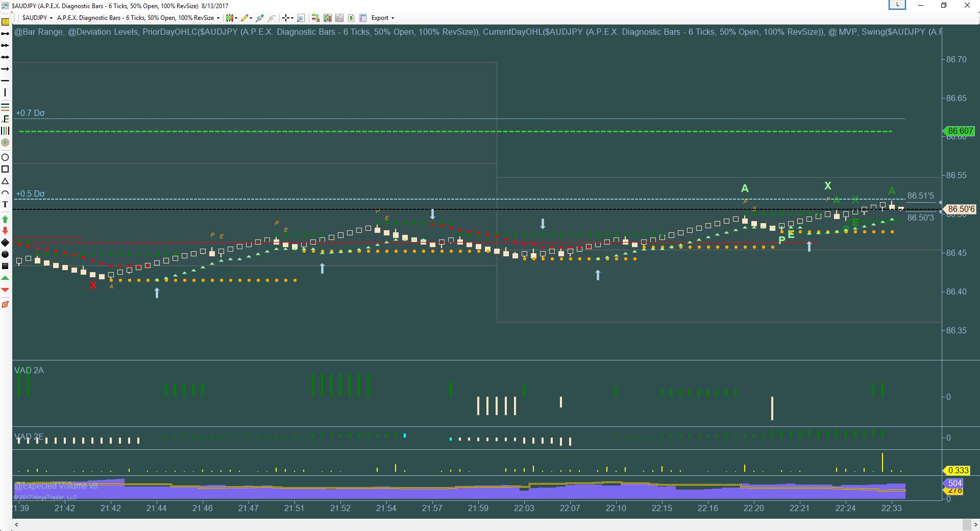The image size is (980, 531).
Task: Select the Text annotation tool
Action: coord(5,205)
